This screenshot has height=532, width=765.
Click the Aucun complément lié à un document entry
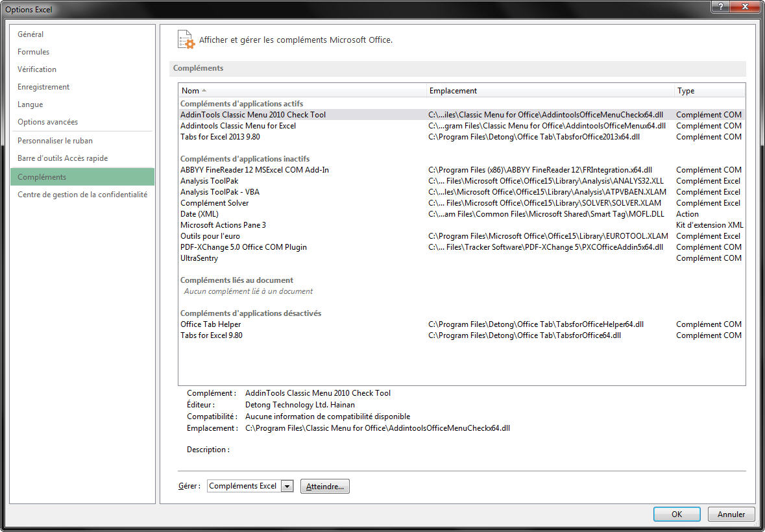(x=249, y=291)
